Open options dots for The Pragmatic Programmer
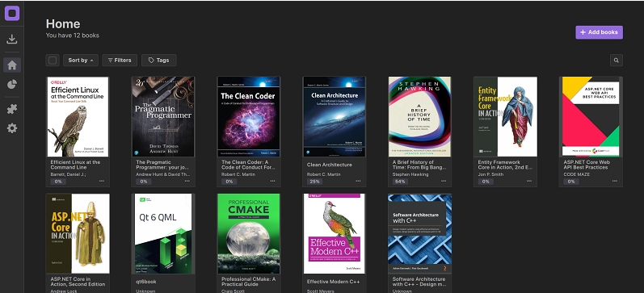Viewport: 644px width, 293px height. [187, 181]
